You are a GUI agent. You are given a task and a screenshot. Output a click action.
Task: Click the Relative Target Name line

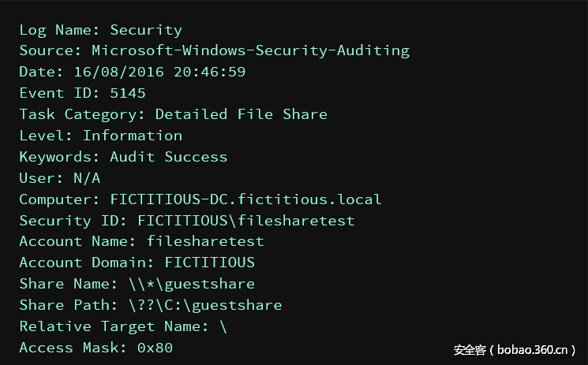click(122, 326)
